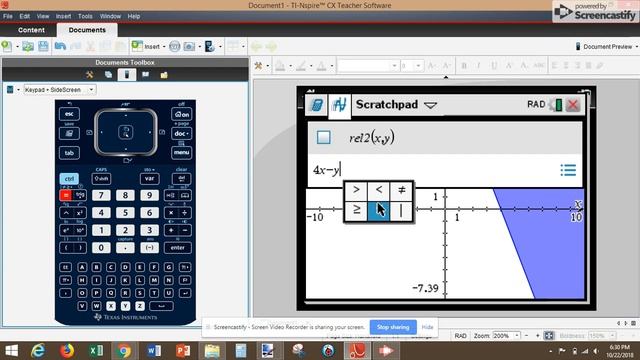Open the Tools menu
The height and width of the screenshot is (360, 640).
85,16
